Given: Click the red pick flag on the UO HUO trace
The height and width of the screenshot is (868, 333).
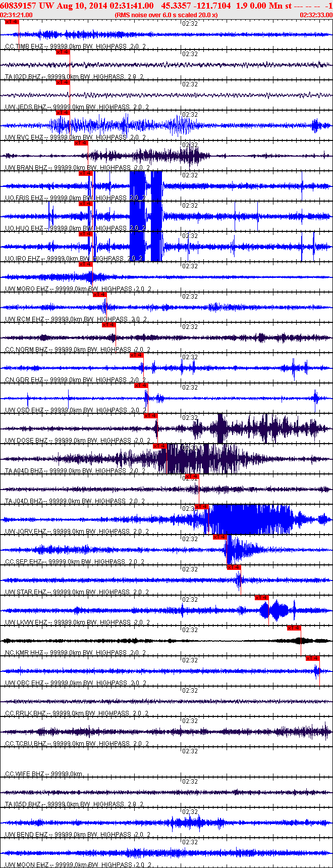Looking at the screenshot, I should 86,204.
